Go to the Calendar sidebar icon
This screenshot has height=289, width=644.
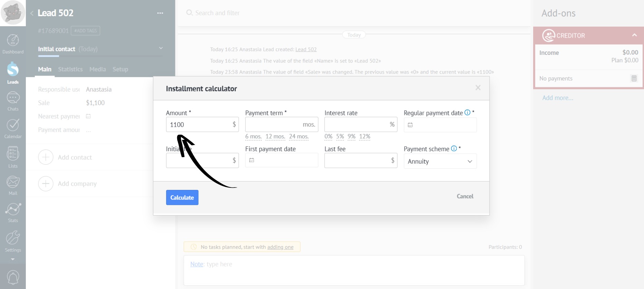pyautogui.click(x=13, y=128)
